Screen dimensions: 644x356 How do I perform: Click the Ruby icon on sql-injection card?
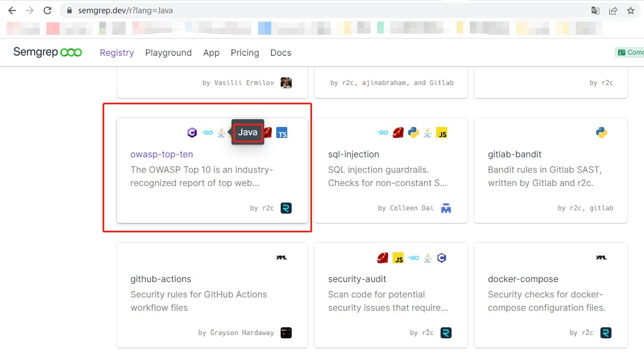398,132
